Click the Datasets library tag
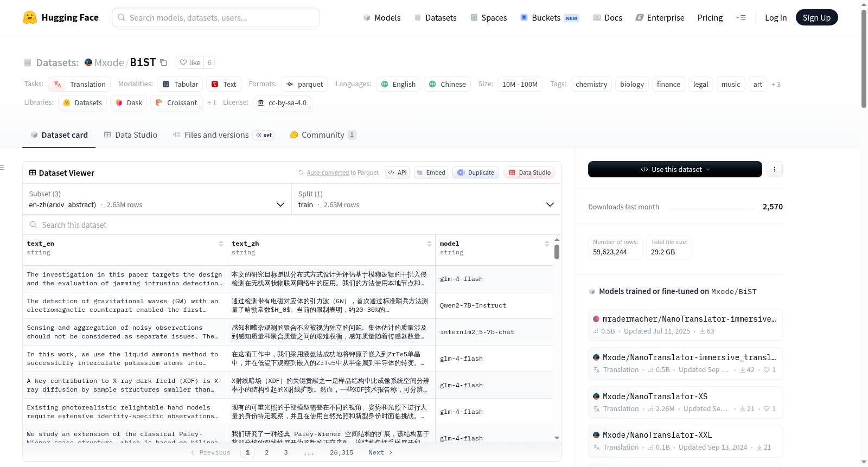The width and height of the screenshot is (868, 467). coord(82,103)
